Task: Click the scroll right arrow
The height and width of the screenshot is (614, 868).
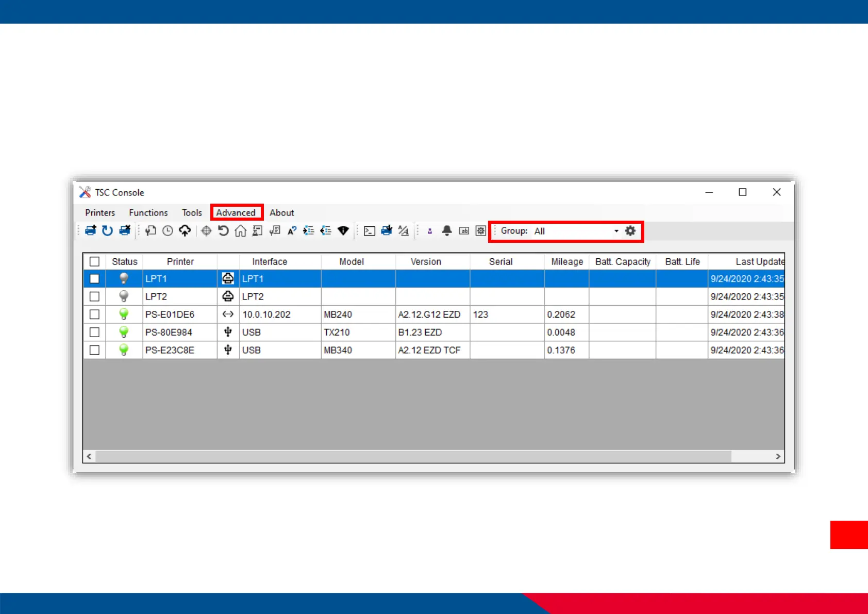Action: tap(778, 456)
